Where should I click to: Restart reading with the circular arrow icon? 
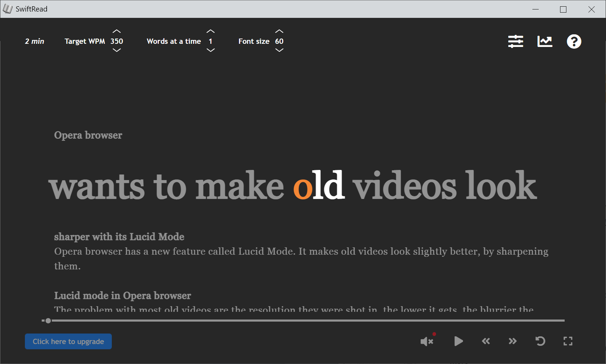(x=540, y=341)
